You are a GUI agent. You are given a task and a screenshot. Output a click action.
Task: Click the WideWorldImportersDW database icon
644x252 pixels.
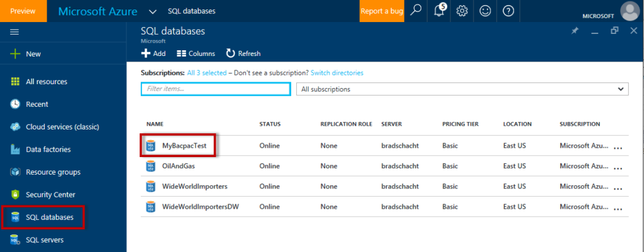(x=151, y=207)
